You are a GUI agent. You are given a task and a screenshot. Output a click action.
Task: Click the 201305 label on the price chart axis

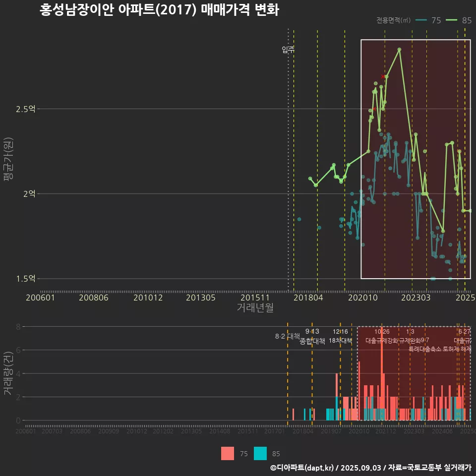click(x=201, y=297)
